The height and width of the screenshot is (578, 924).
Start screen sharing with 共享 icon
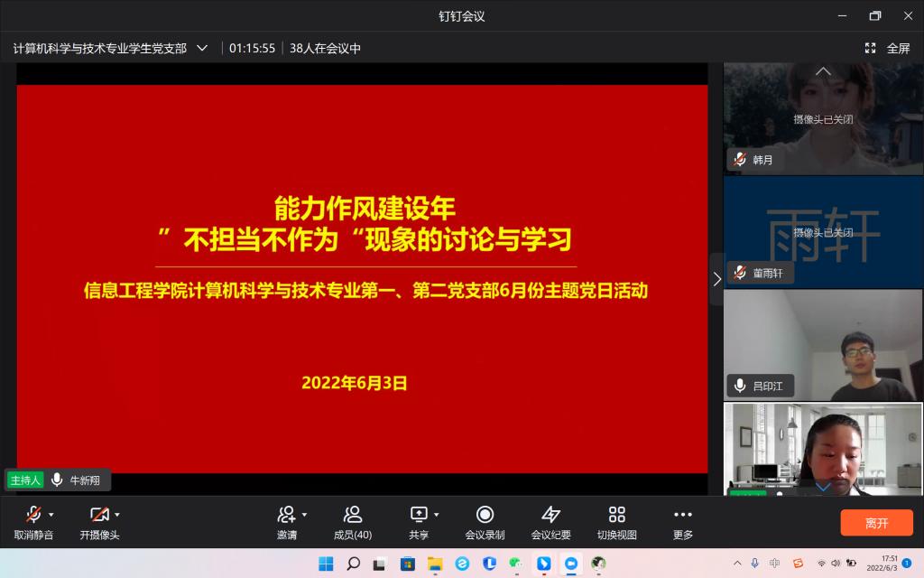pyautogui.click(x=419, y=515)
